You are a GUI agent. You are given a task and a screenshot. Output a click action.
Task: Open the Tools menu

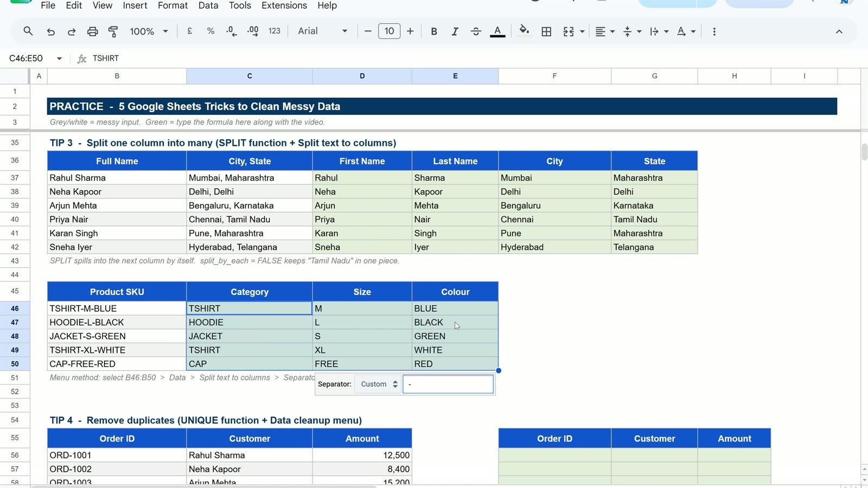pyautogui.click(x=240, y=5)
